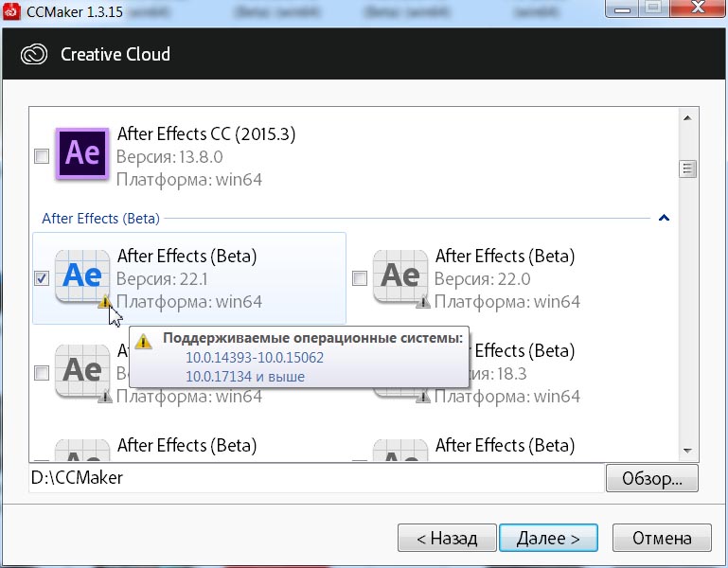This screenshot has height=568, width=728.
Task: Click the Далее next button
Action: [548, 538]
